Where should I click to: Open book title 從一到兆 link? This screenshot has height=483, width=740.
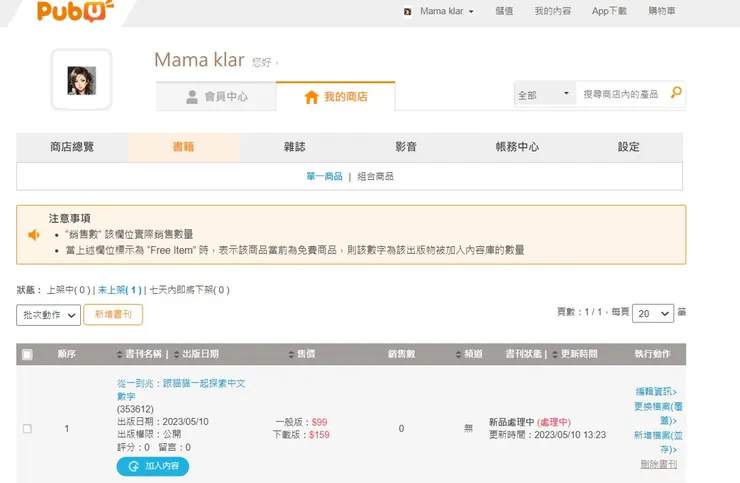181,390
